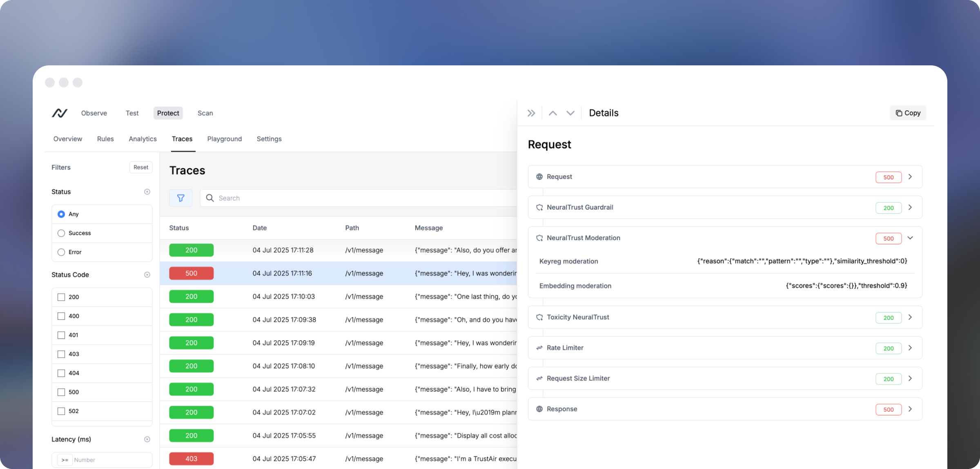980x469 pixels.
Task: Click the search magnifier icon
Action: 210,198
